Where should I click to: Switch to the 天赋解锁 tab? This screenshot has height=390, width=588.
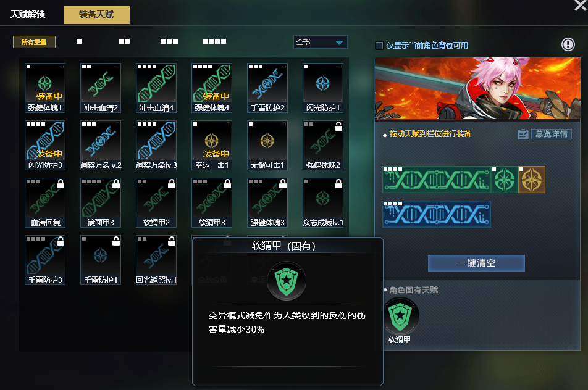(x=28, y=14)
